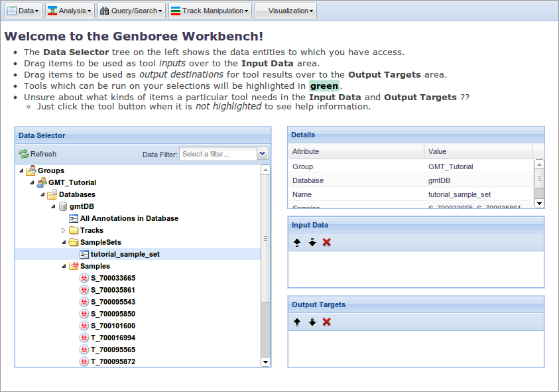Collapse the SampleSets folder node
Screen dimensions: 559x392
pyautogui.click(x=64, y=242)
